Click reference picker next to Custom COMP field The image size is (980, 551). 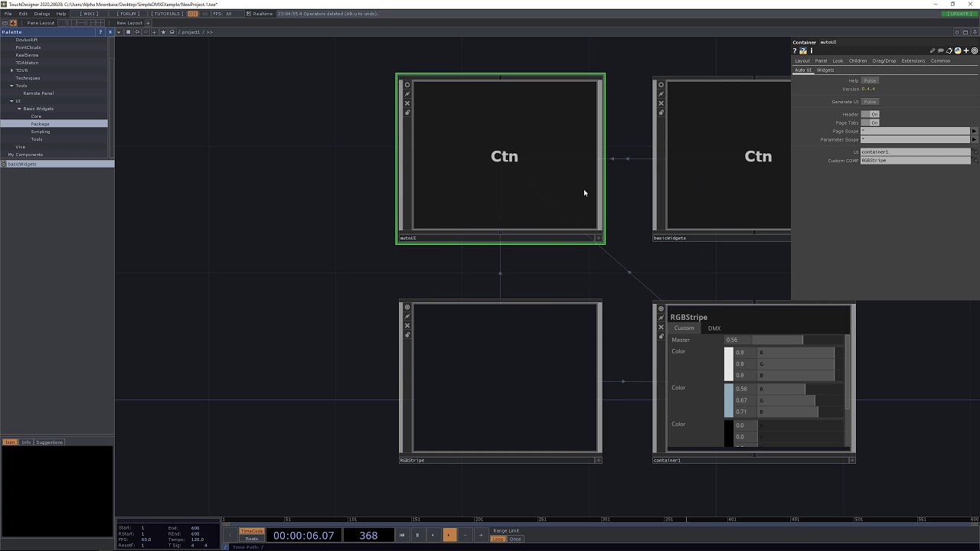[975, 161]
